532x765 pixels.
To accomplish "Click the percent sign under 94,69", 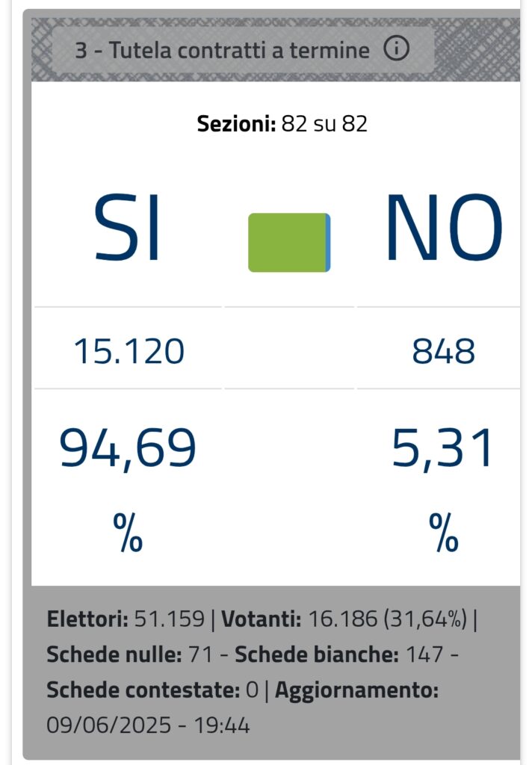I will 128,533.
